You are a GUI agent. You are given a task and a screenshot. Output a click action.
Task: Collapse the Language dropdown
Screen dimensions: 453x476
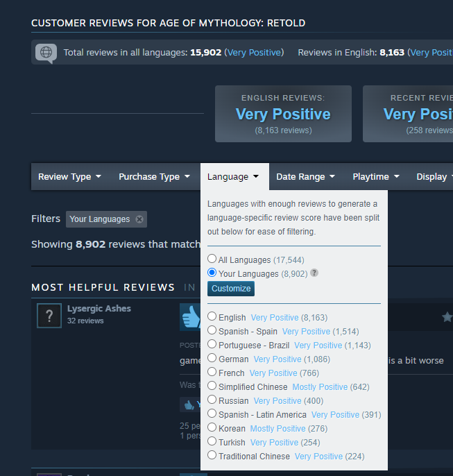pos(234,177)
